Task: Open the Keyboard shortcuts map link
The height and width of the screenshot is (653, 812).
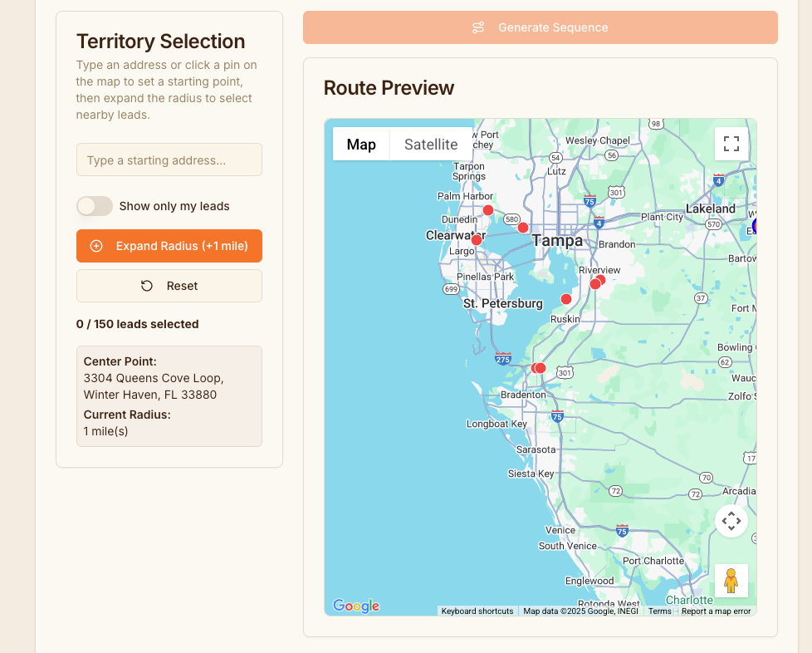Action: tap(477, 611)
